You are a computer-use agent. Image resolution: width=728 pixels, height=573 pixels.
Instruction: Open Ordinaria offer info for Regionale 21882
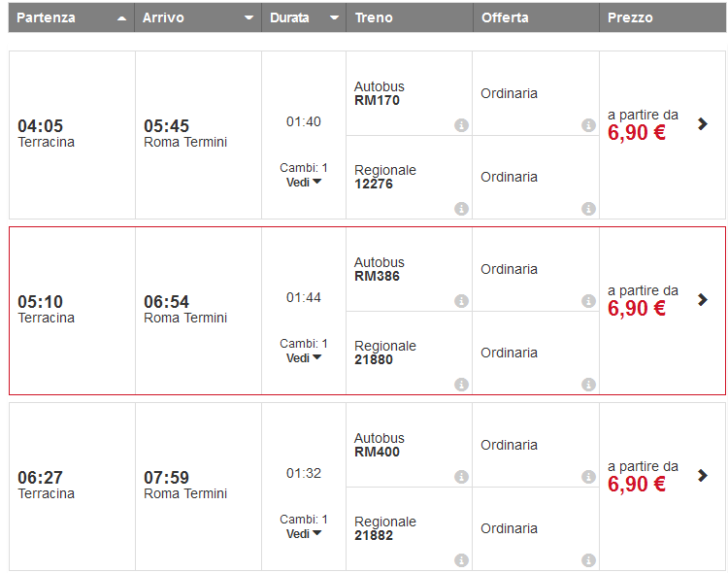tap(588, 560)
